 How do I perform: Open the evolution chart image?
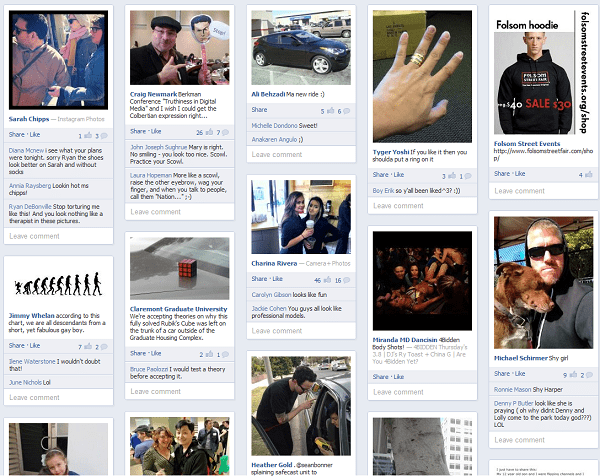tap(59, 284)
